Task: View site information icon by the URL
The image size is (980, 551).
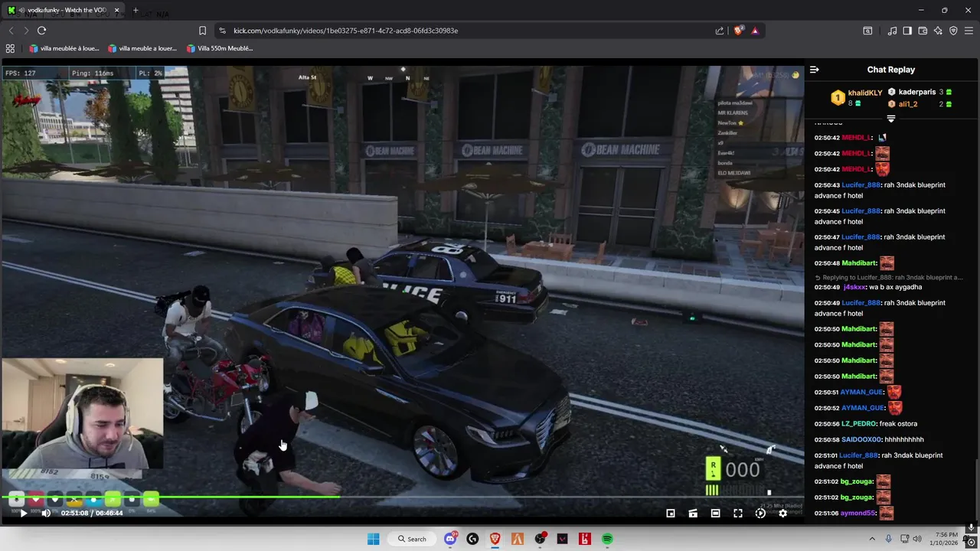Action: [223, 31]
